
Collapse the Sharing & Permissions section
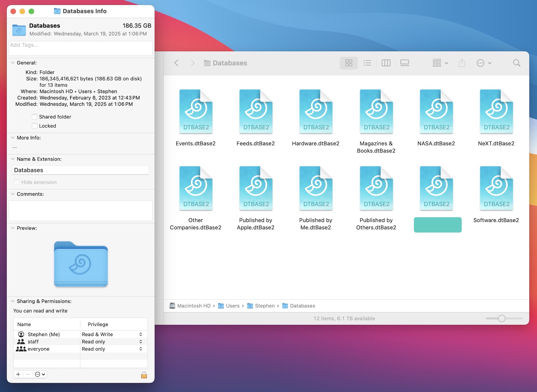click(13, 301)
